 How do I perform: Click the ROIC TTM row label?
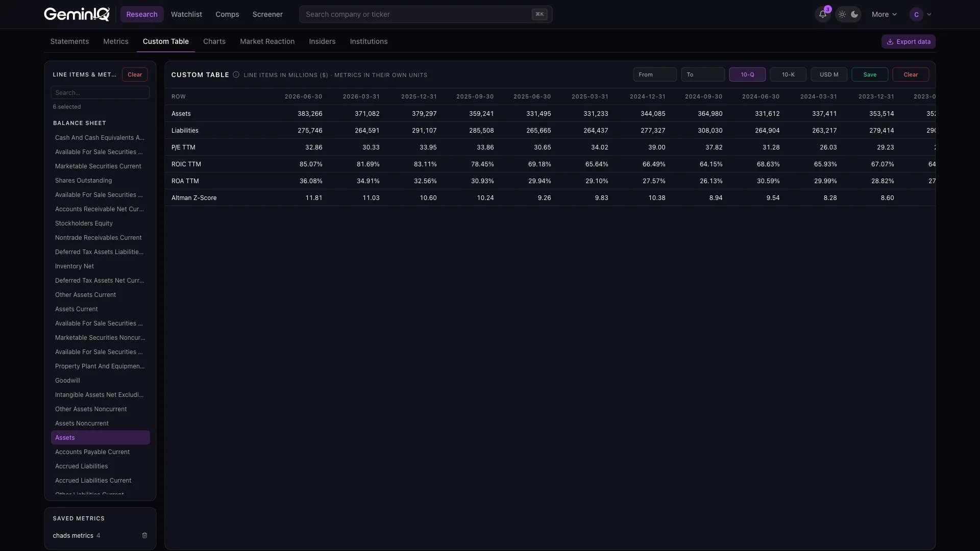click(186, 164)
